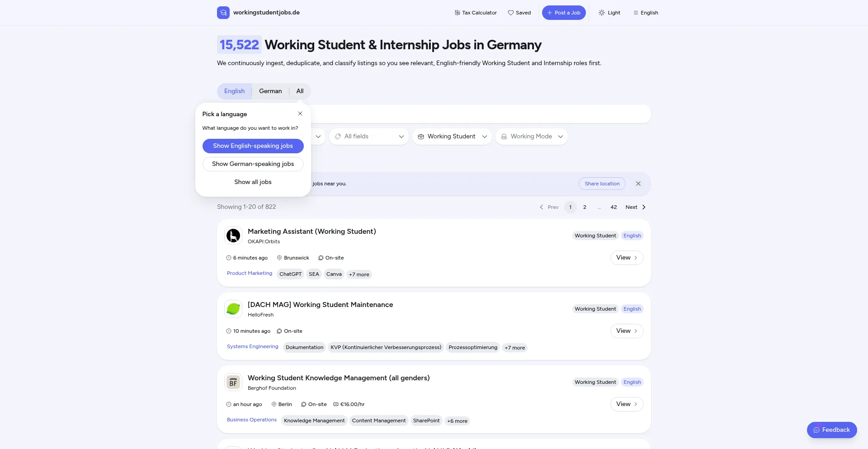This screenshot has width=868, height=449.
Task: Go to the Next page
Action: pos(636,207)
